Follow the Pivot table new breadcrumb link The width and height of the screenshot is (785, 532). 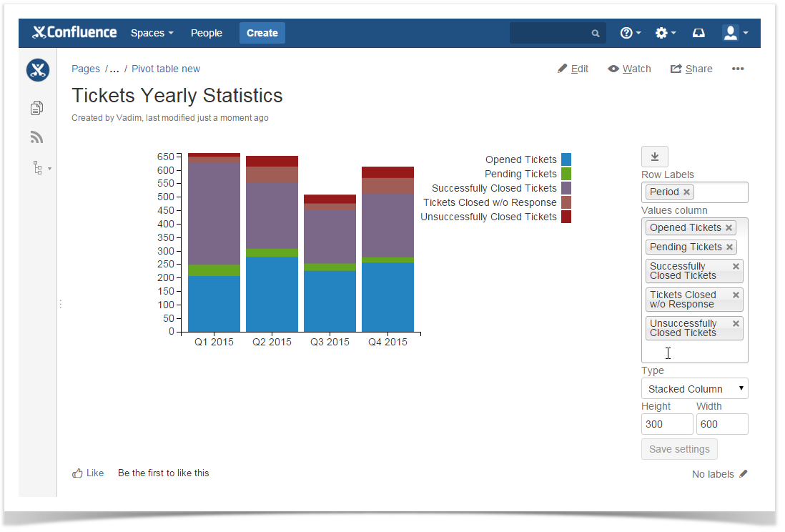[166, 69]
